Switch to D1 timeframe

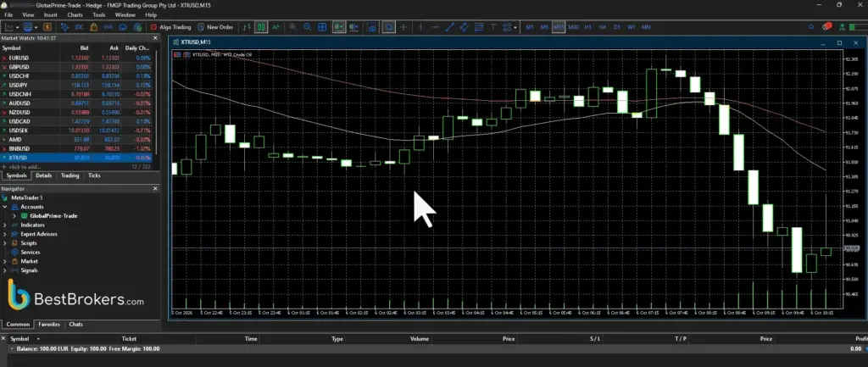[617, 27]
